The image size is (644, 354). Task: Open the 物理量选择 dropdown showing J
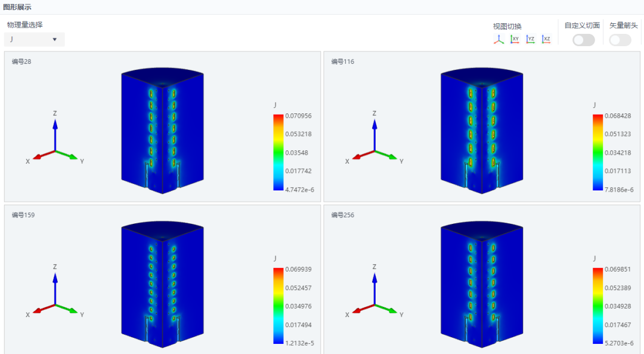(35, 39)
